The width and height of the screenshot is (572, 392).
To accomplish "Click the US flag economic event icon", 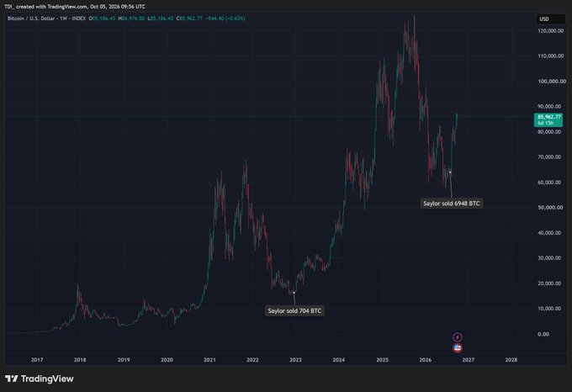I will [458, 348].
